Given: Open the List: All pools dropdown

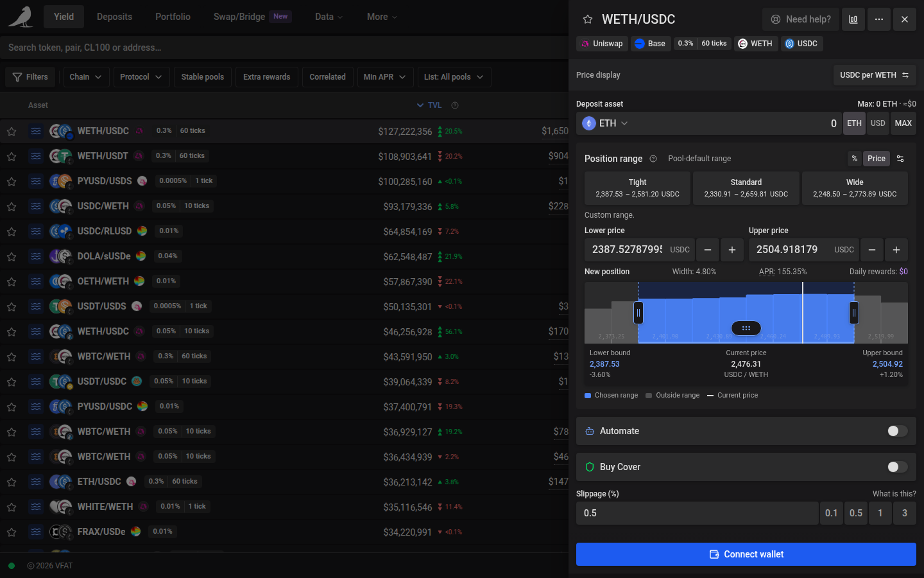Looking at the screenshot, I should click(454, 77).
